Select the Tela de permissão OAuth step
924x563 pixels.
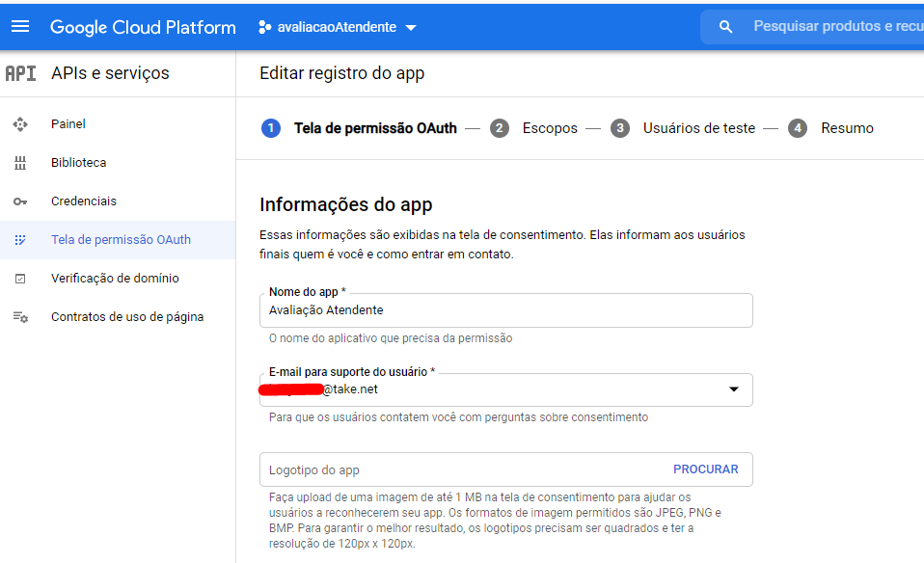coord(375,128)
